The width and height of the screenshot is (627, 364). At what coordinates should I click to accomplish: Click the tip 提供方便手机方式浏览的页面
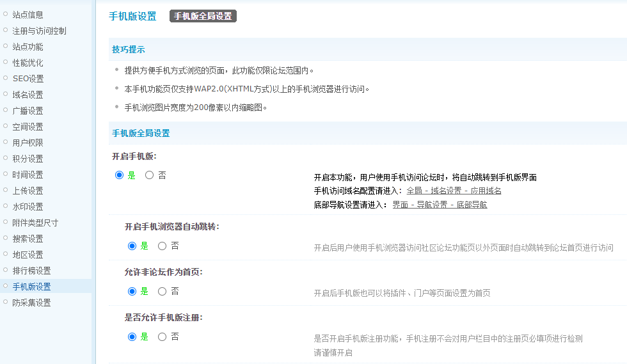(x=219, y=71)
